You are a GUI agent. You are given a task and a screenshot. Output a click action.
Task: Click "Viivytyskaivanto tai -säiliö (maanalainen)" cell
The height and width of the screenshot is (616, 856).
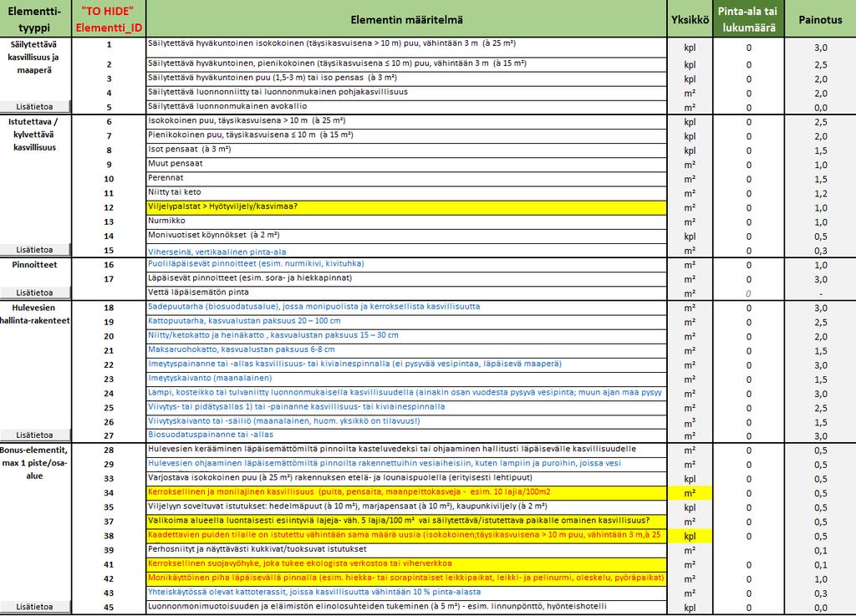pyautogui.click(x=407, y=422)
